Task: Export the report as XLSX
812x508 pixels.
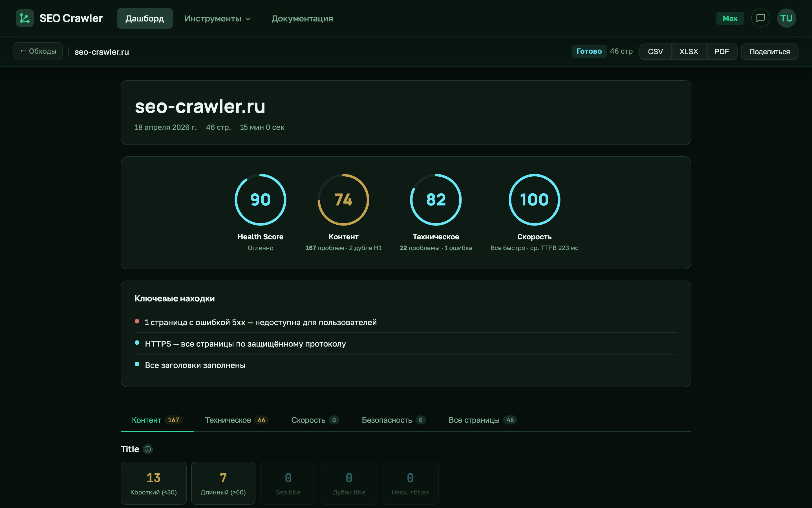Action: point(689,51)
